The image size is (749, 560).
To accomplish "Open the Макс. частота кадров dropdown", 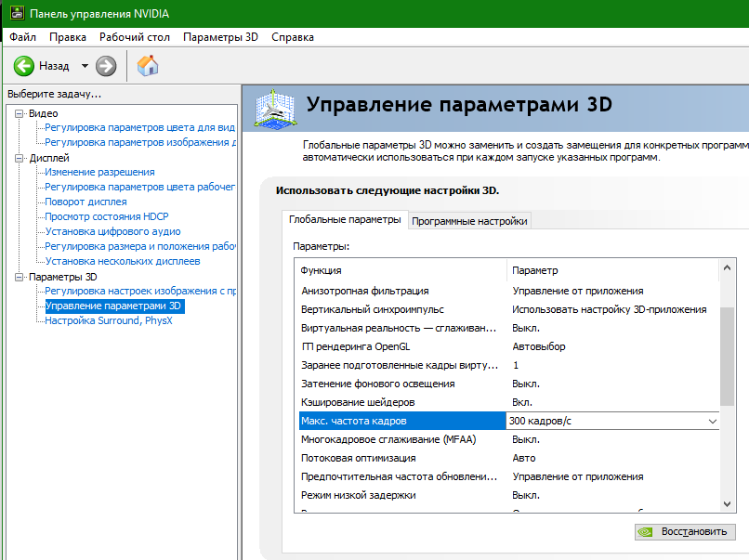I will pyautogui.click(x=712, y=421).
